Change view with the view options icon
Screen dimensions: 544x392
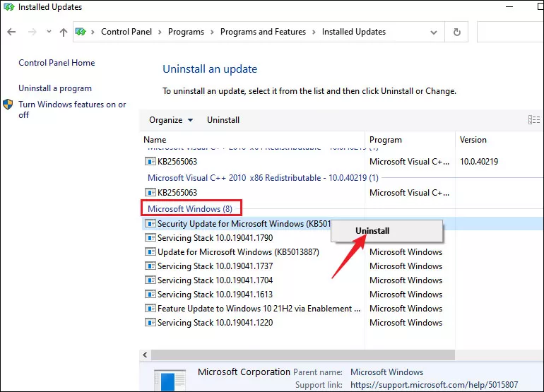tap(534, 120)
